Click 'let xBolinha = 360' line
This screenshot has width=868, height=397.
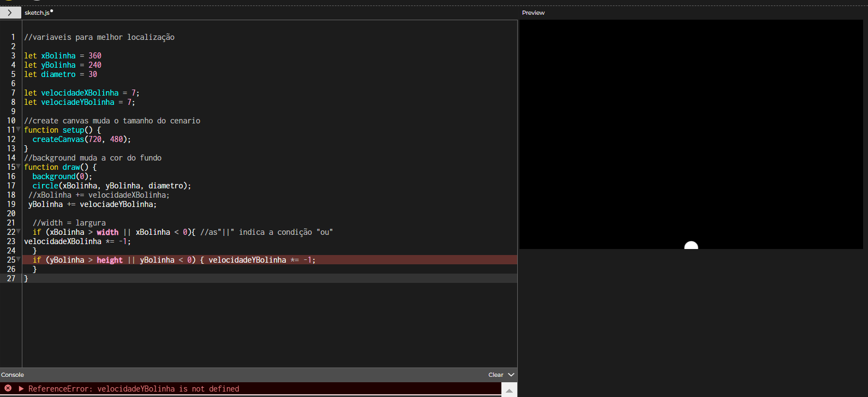[63, 56]
